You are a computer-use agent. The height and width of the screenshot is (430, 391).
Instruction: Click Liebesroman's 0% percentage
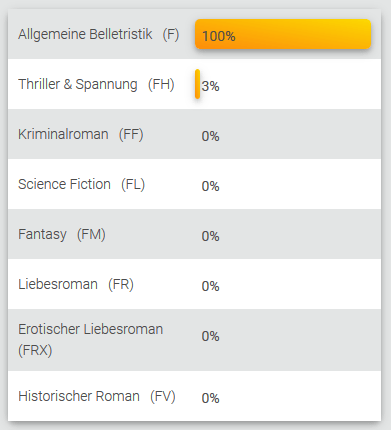click(210, 286)
